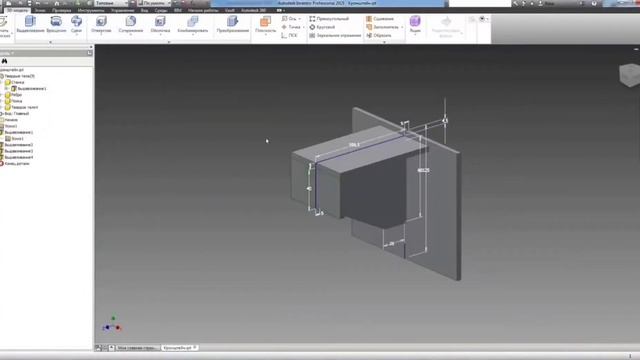Select the Точка (Work Point) tool
The image size is (640, 360).
click(x=291, y=27)
